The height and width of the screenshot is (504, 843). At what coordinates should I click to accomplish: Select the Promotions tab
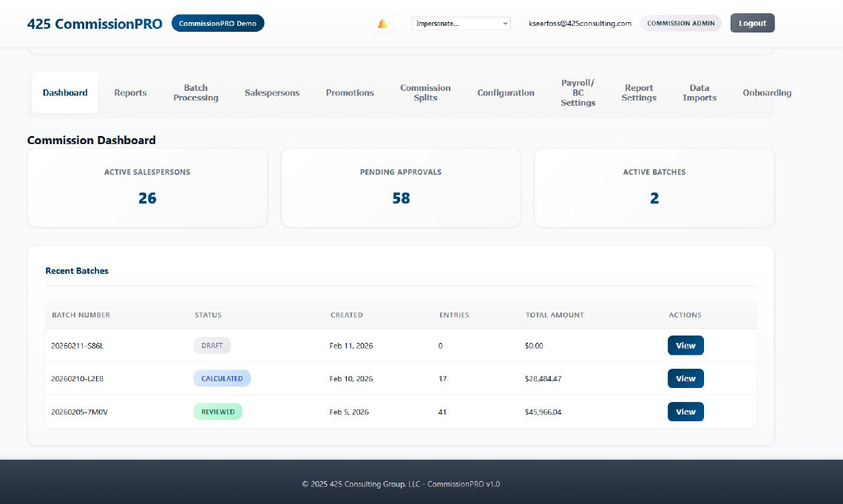point(350,93)
